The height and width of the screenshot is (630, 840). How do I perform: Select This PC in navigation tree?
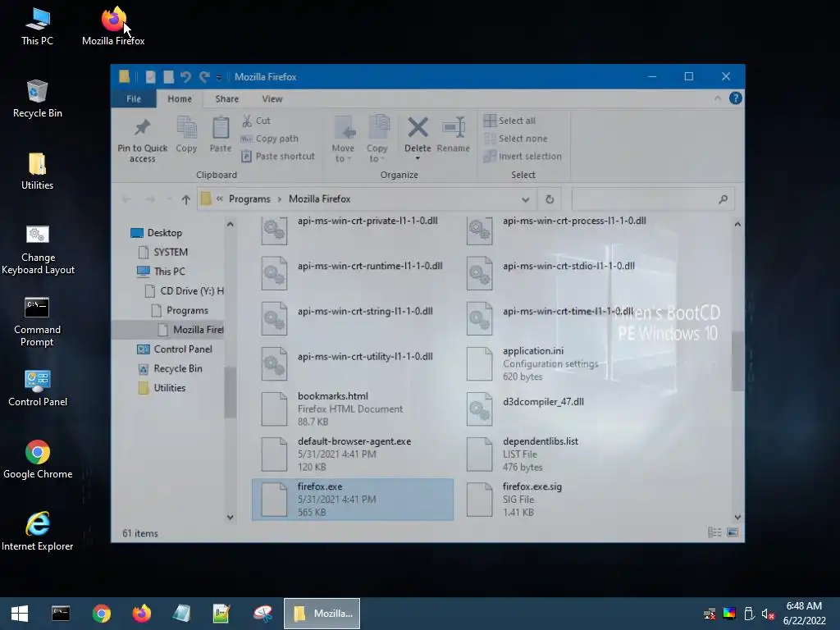(162, 271)
